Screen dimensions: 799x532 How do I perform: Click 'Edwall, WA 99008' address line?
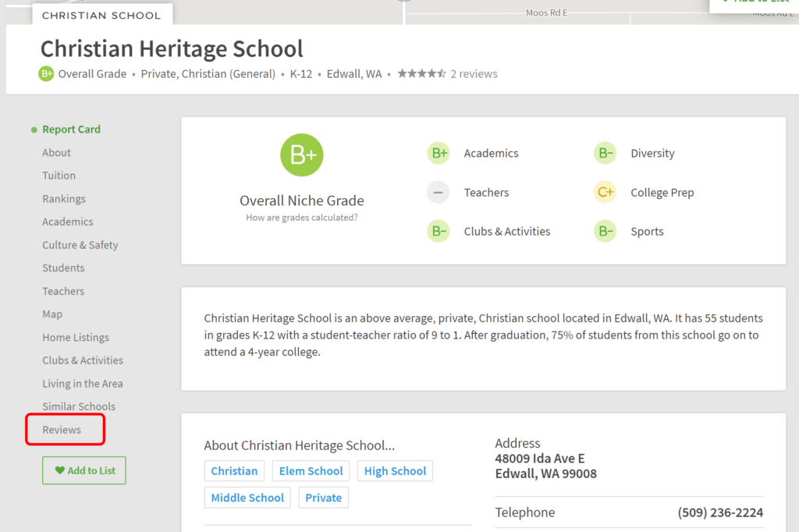[545, 474]
